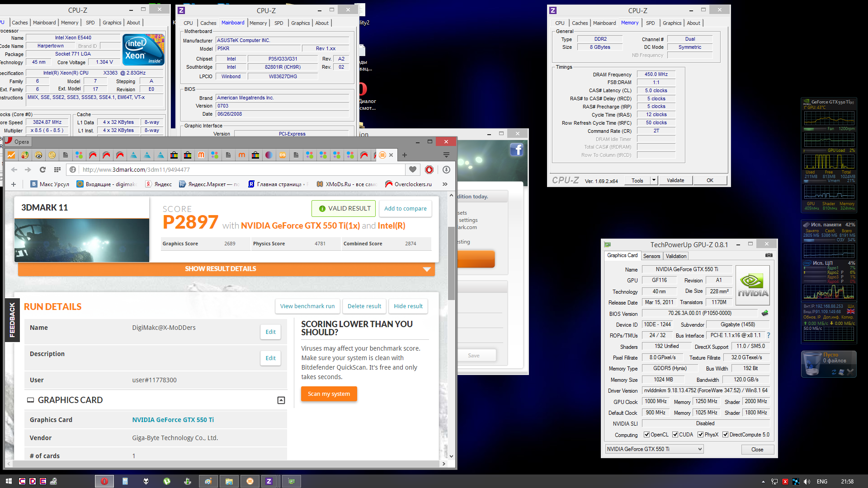This screenshot has height=488, width=868.
Task: Show hidden tray icons arrow
Action: (763, 482)
